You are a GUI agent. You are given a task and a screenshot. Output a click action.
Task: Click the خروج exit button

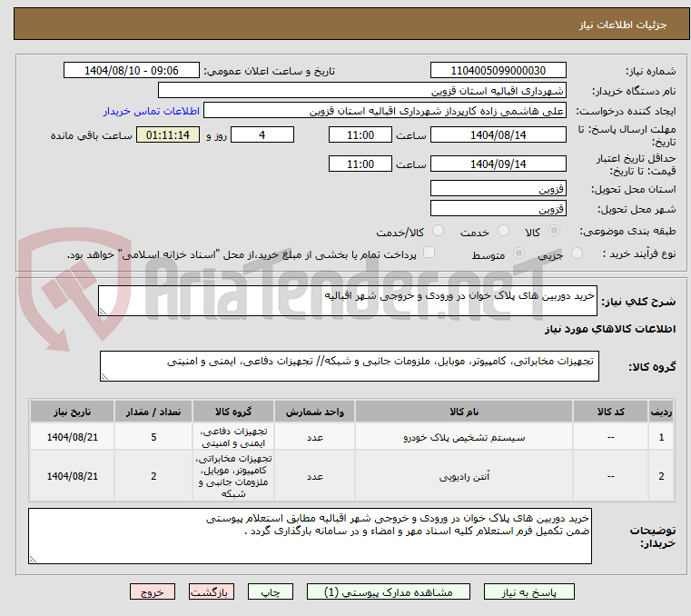(153, 592)
